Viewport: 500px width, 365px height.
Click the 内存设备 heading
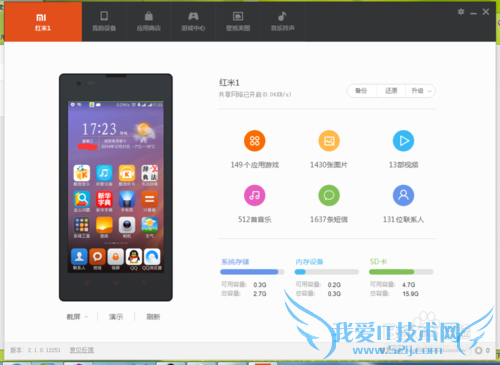coord(310,262)
